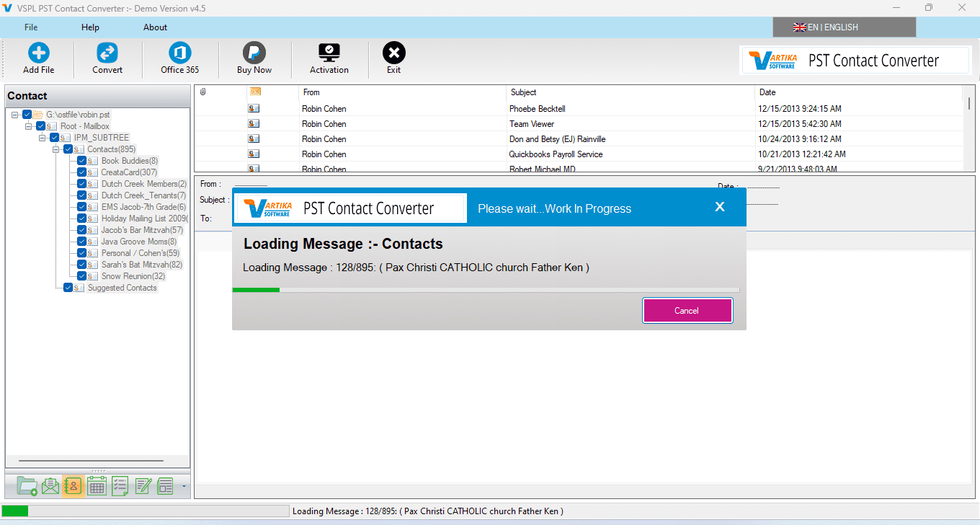Click the Vartika Software logo in toolbar

click(772, 61)
